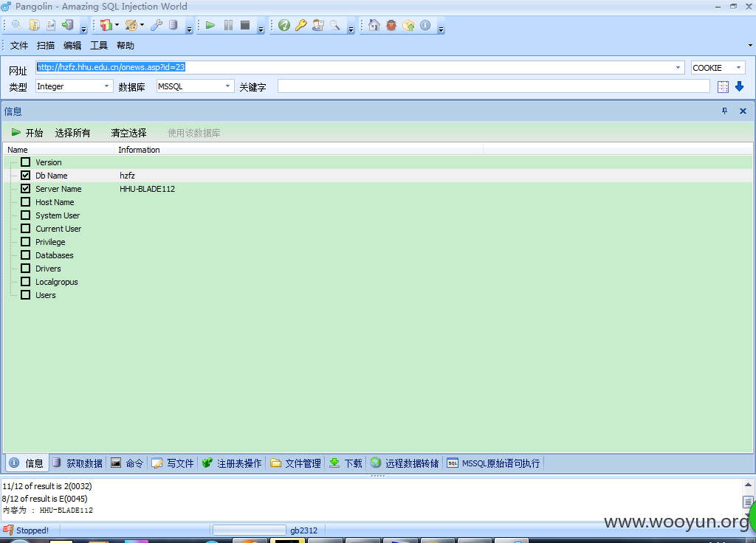Image resolution: width=756 pixels, height=543 pixels.
Task: Switch to the 获取数据 tab
Action: [78, 463]
